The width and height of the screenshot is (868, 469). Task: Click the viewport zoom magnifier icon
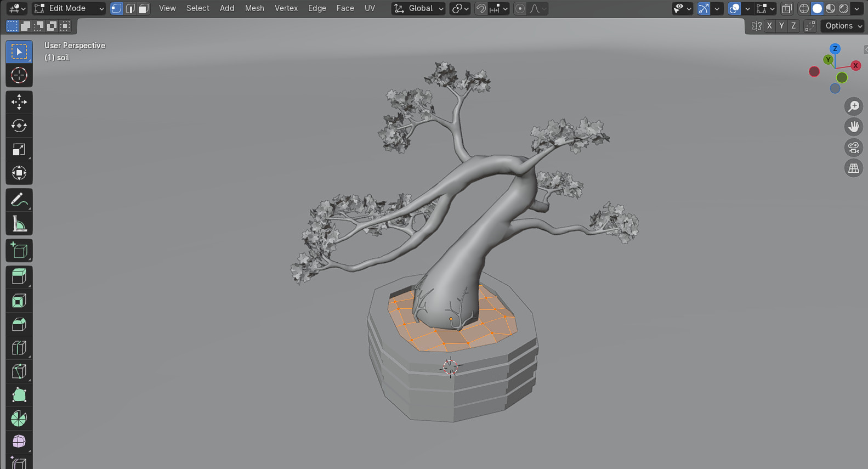854,106
